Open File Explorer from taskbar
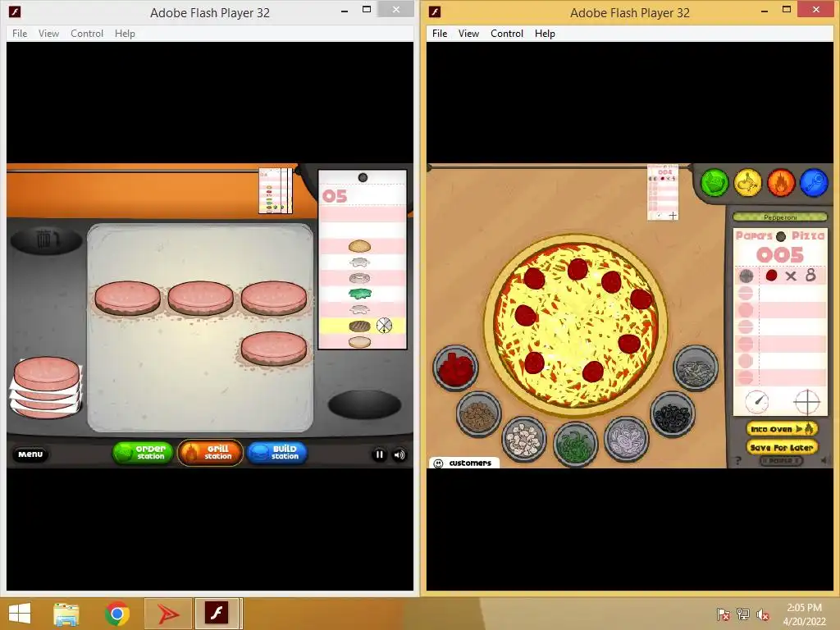This screenshot has height=630, width=840. [x=66, y=614]
